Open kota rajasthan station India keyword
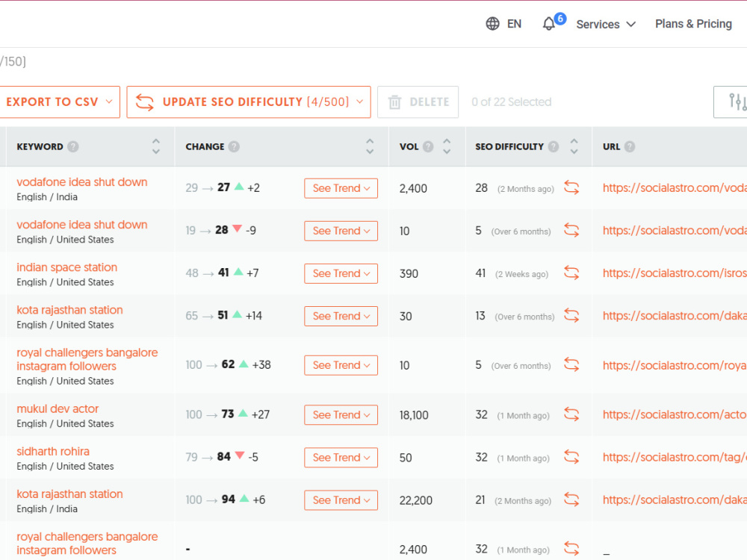Screen dimensions: 747x560 (69, 494)
